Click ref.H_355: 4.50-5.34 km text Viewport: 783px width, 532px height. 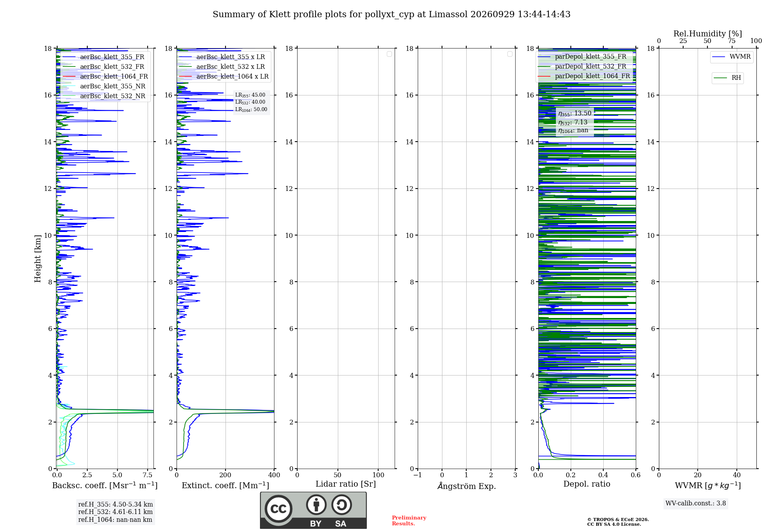pos(115,505)
